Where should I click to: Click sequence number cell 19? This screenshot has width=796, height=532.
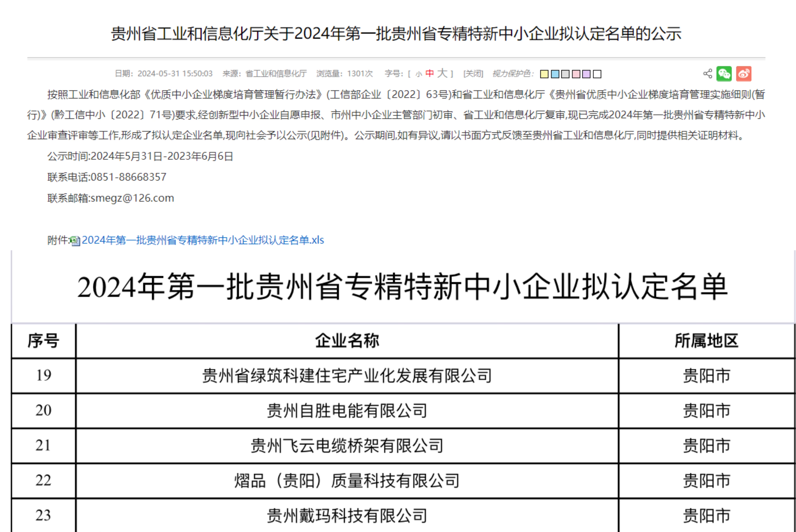tap(43, 375)
